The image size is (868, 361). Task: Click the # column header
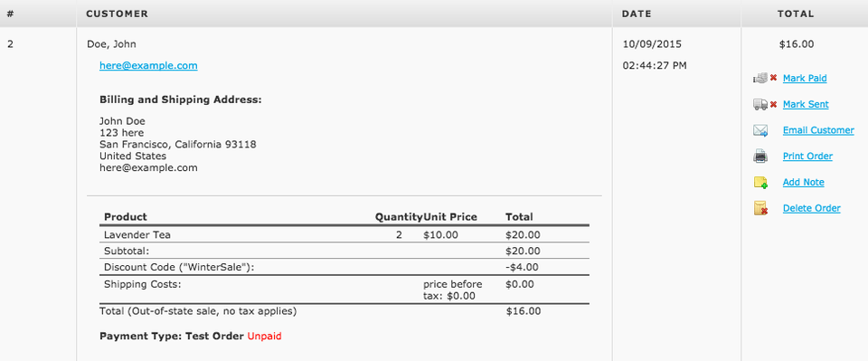pos(10,14)
